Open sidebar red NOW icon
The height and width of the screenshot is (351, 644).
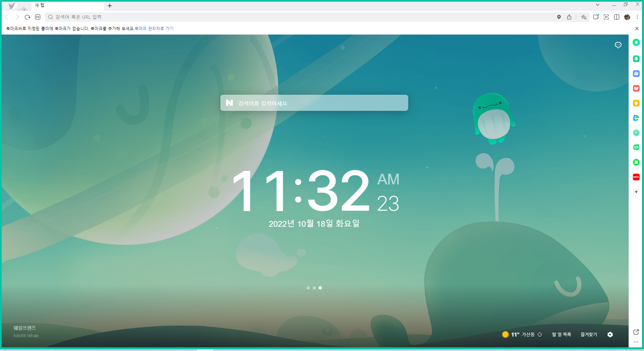pos(636,177)
